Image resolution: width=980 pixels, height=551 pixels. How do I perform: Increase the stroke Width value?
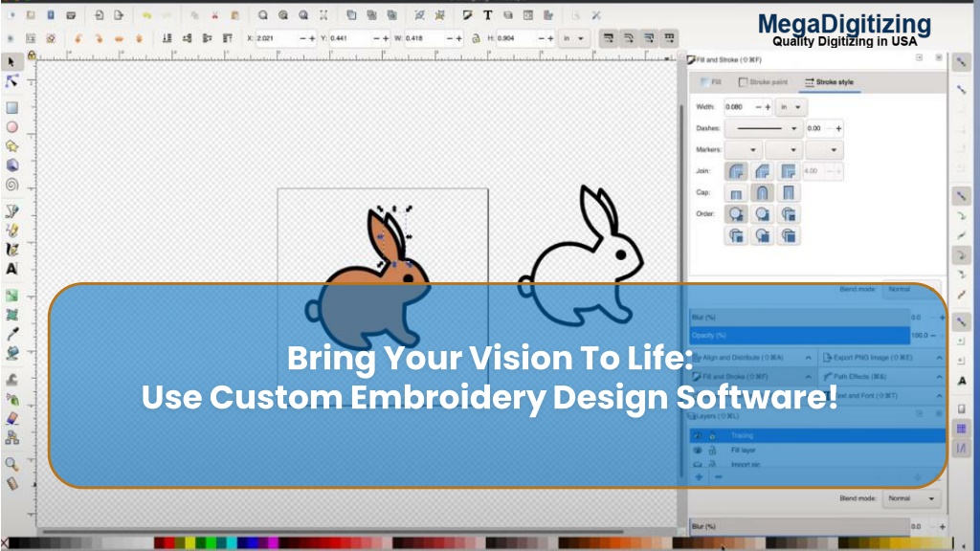point(768,107)
